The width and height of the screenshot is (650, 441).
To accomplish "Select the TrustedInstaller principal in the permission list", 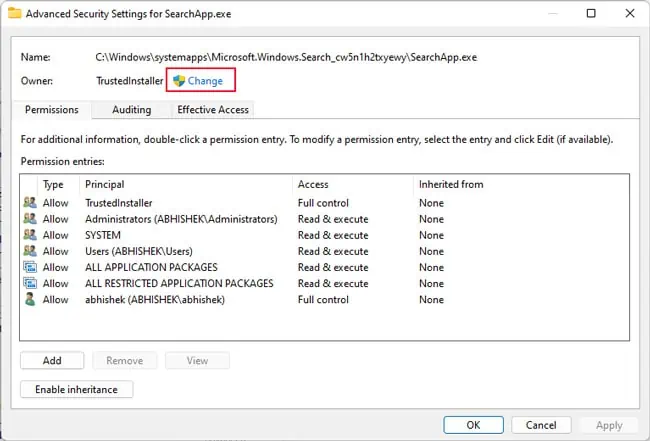I will click(119, 203).
